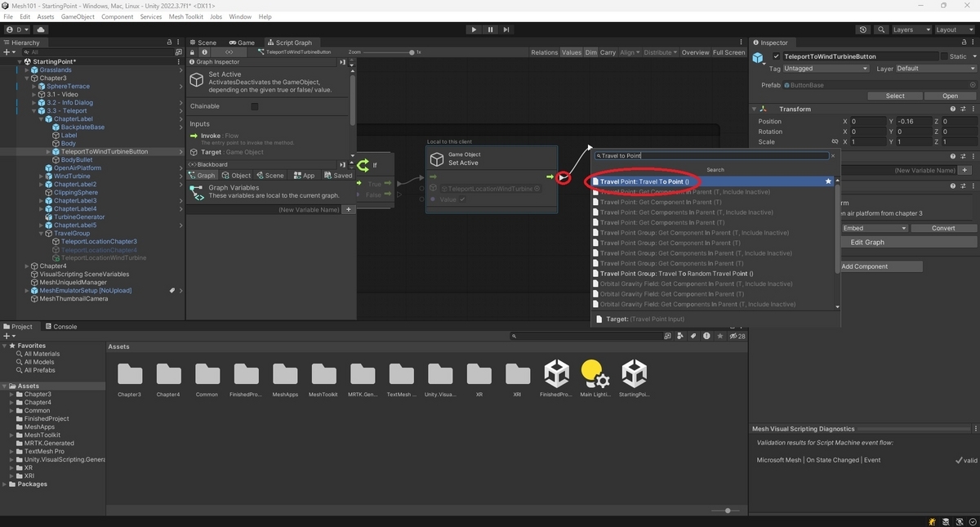The image size is (980, 527).
Task: Click the Full Screen button
Action: click(x=728, y=52)
